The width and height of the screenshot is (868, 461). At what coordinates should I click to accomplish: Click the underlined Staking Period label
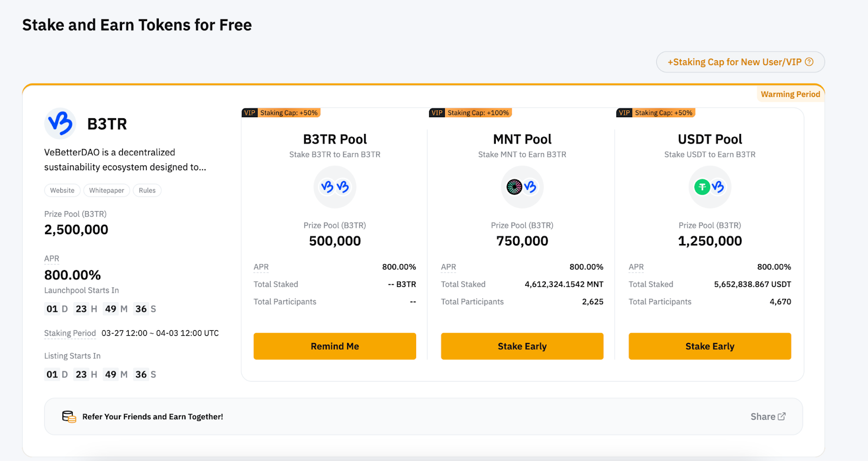tap(70, 333)
